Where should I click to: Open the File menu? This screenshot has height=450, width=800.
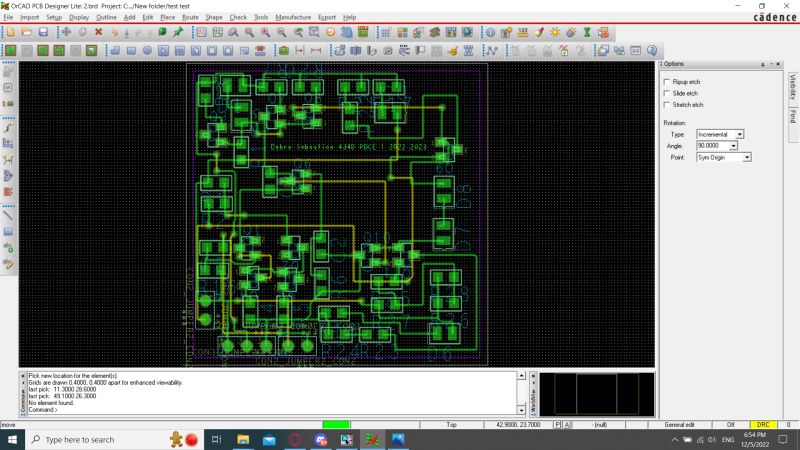coord(8,17)
